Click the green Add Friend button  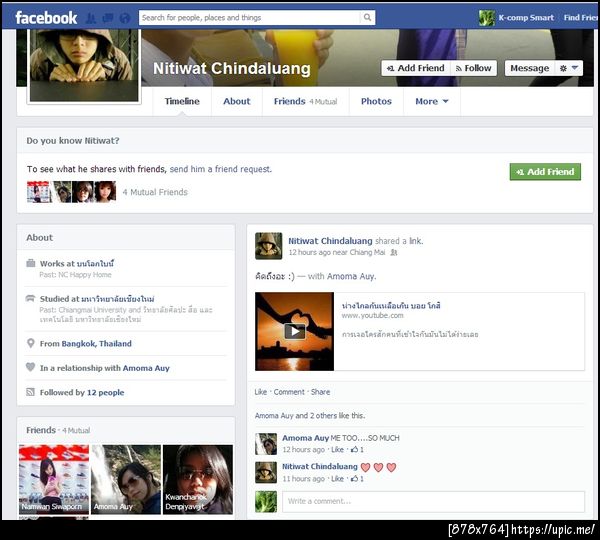[545, 172]
